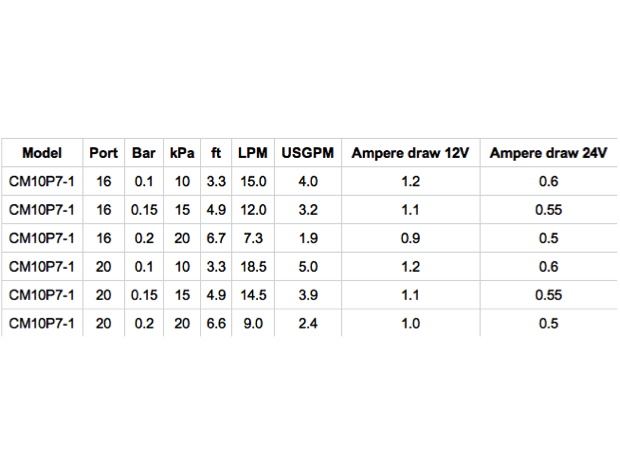The width and height of the screenshot is (620, 473).
Task: Click the Bar column header
Action: click(144, 153)
